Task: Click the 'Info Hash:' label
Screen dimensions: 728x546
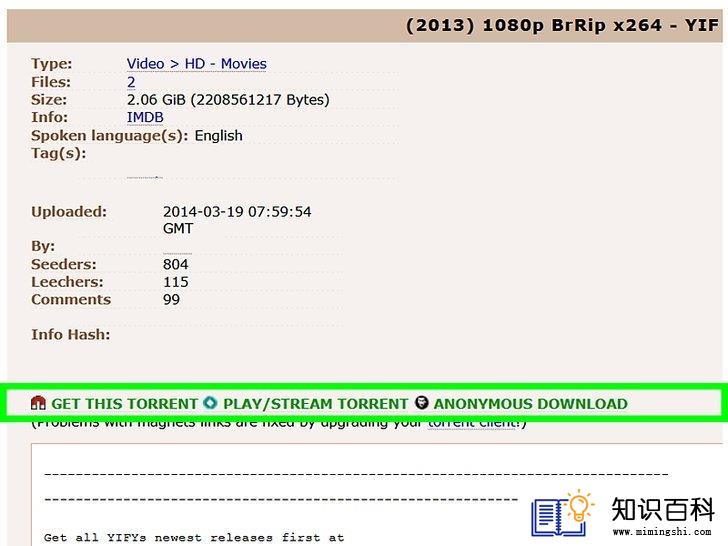Action: [x=71, y=334]
